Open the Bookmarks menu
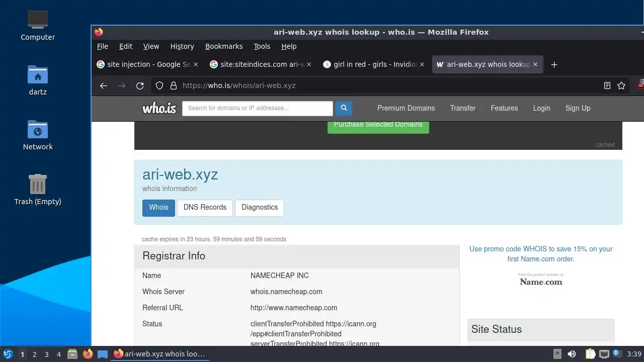Viewport: 644px width, 362px height. [x=224, y=46]
